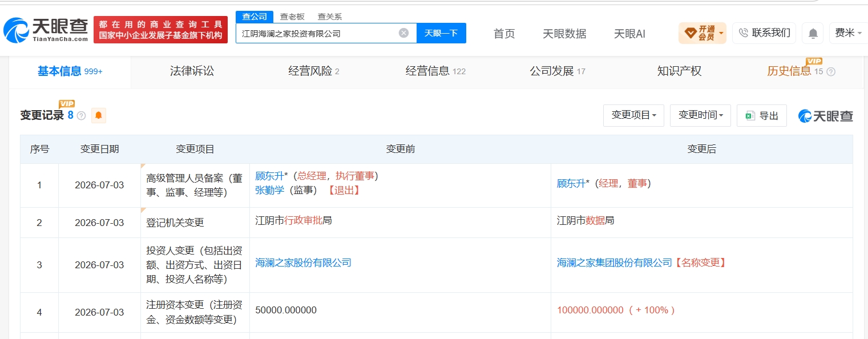Open the 经营风险 tab
Screen dimensions: 868x339
(314, 71)
